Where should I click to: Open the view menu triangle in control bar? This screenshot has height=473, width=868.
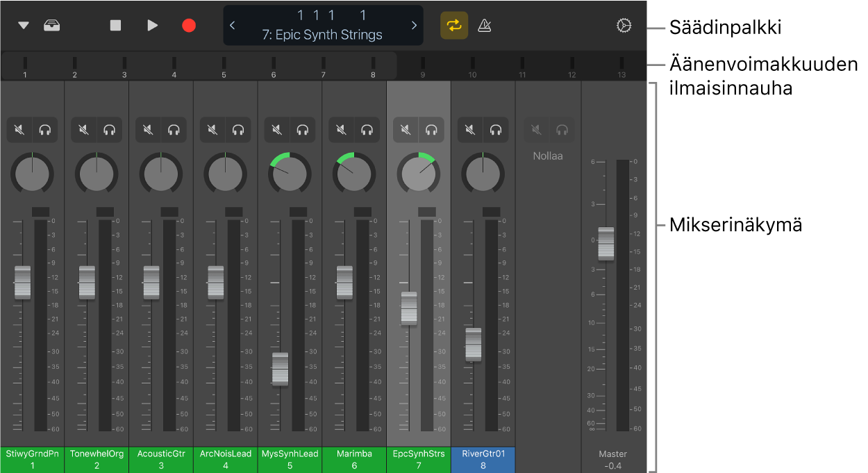tap(24, 26)
